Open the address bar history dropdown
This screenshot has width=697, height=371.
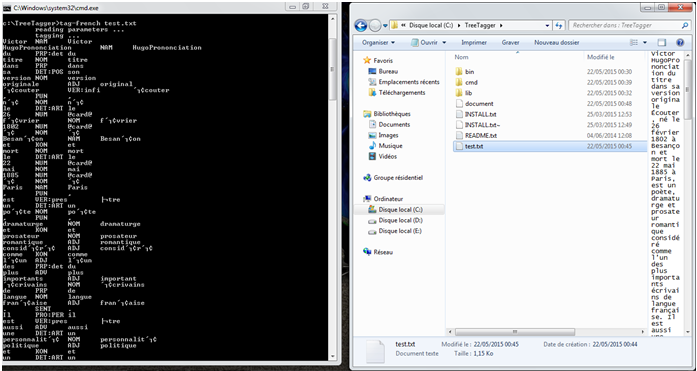(547, 25)
